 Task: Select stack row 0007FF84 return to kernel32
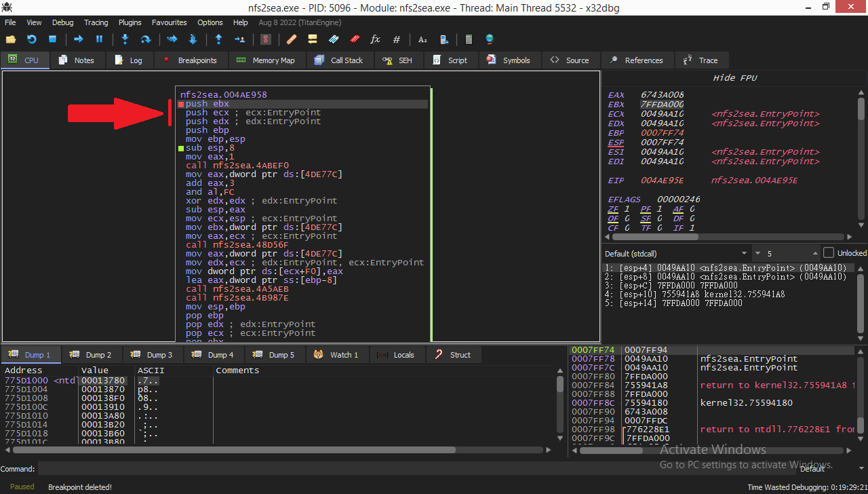(711, 385)
